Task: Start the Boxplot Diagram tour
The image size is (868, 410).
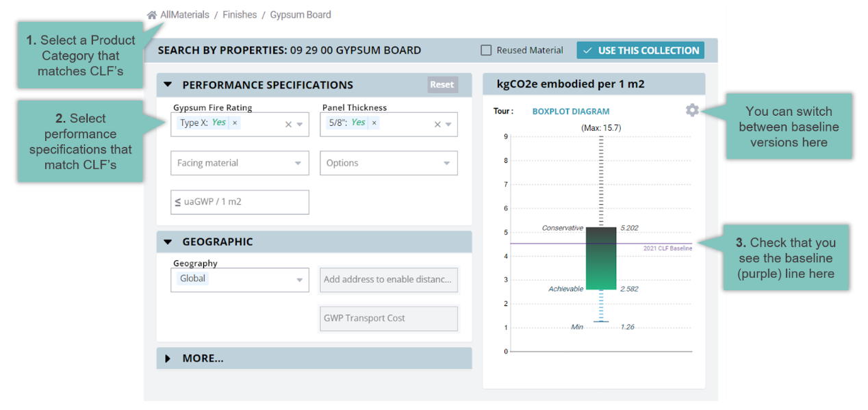Action: point(570,112)
